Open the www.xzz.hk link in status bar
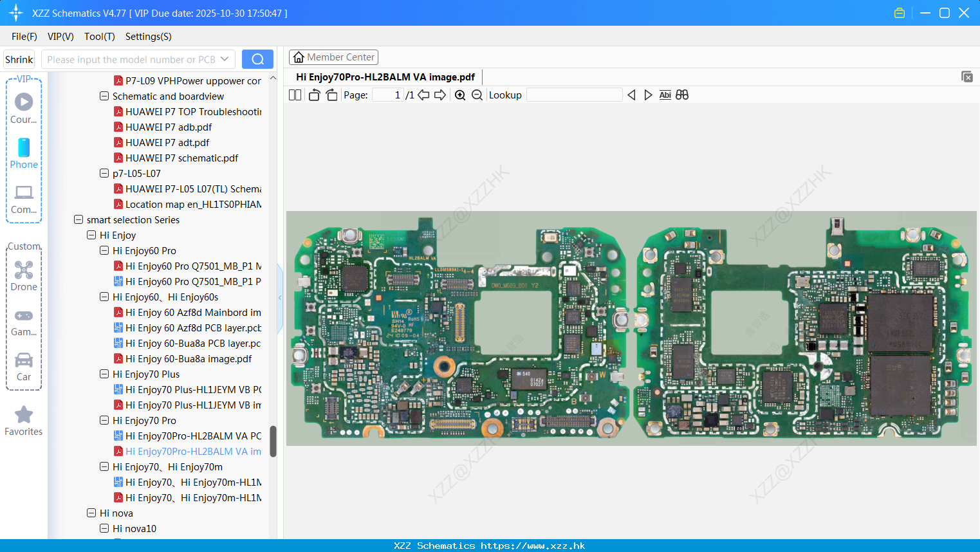Screen dimensions: 980x552 pyautogui.click(x=533, y=546)
